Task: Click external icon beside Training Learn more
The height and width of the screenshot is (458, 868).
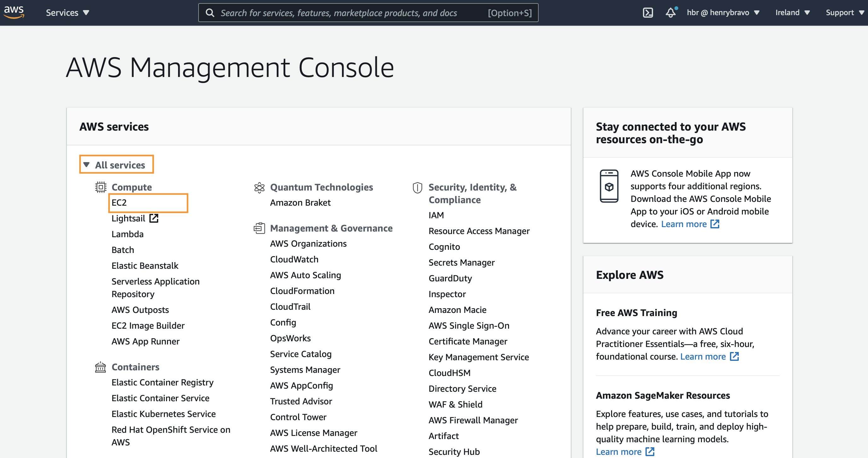Action: click(x=734, y=356)
